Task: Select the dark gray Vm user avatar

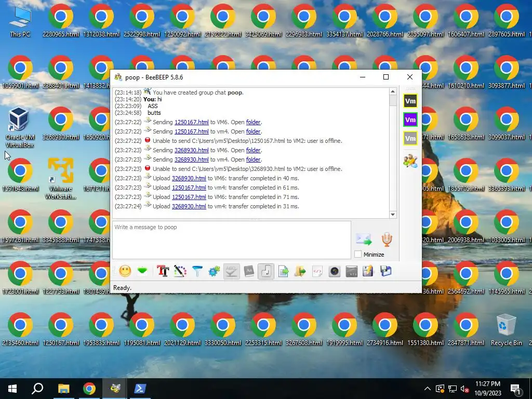Action: (x=410, y=101)
